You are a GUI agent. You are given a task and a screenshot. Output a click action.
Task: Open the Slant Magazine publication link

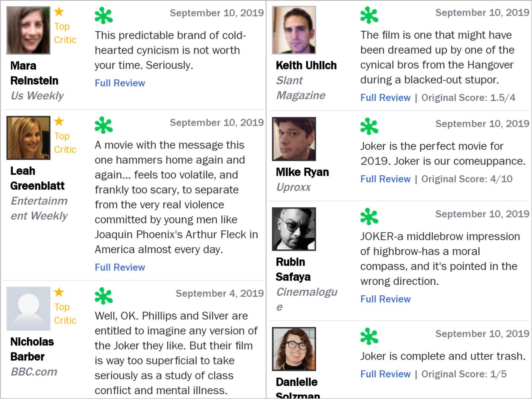pos(301,88)
